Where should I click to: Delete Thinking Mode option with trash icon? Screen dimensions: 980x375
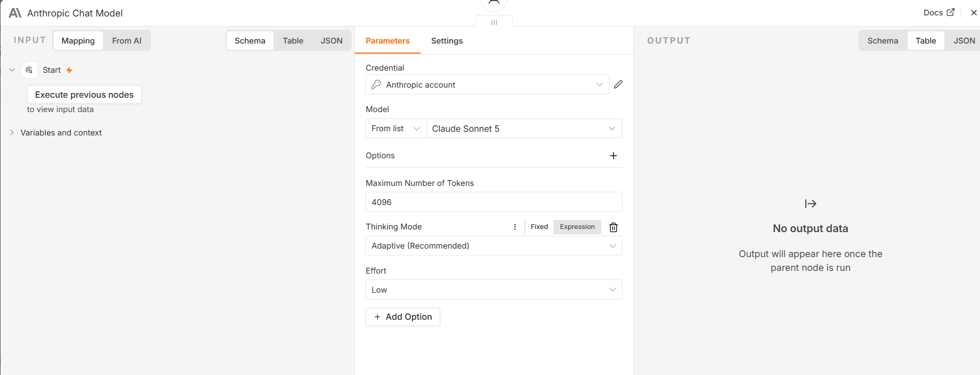(x=613, y=227)
